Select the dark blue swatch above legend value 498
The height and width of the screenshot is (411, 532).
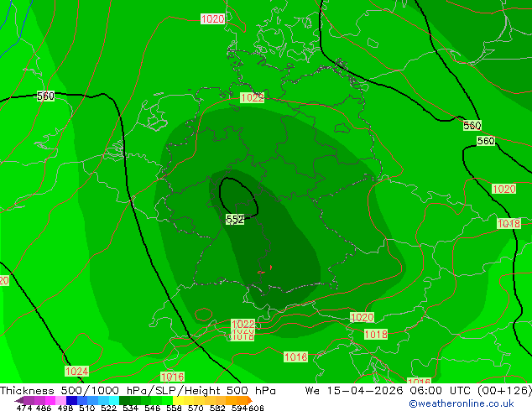coord(71,400)
